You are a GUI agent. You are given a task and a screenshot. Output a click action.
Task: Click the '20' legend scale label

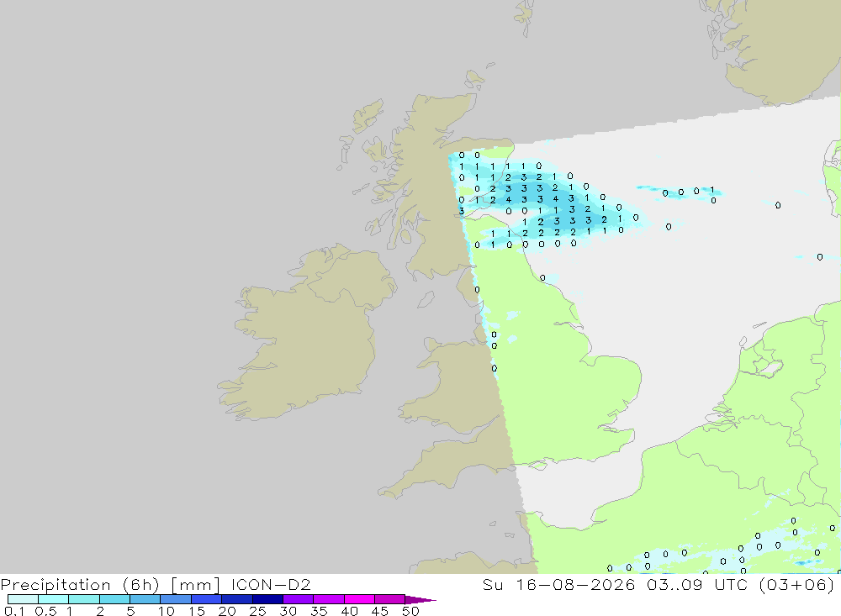pos(227,611)
